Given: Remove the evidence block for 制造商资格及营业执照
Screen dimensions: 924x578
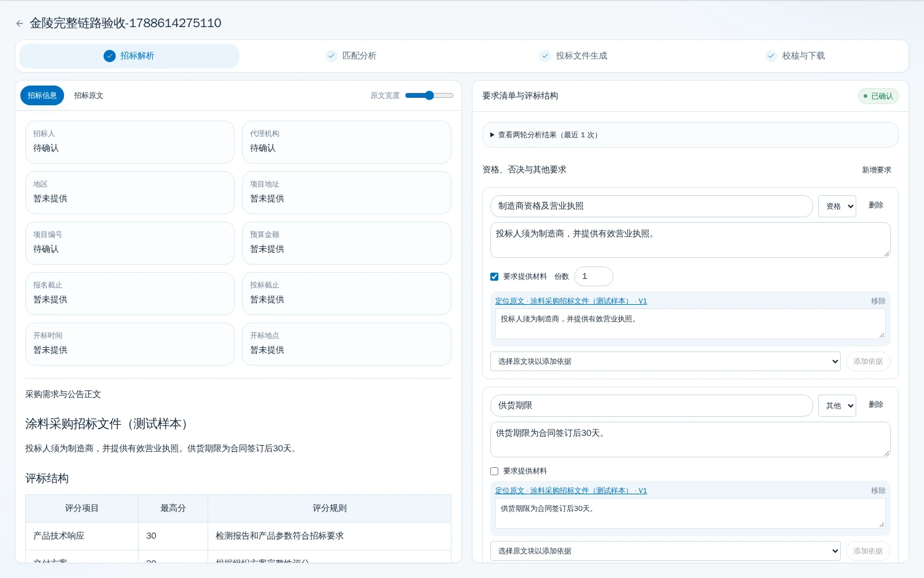Looking at the screenshot, I should pyautogui.click(x=878, y=301).
